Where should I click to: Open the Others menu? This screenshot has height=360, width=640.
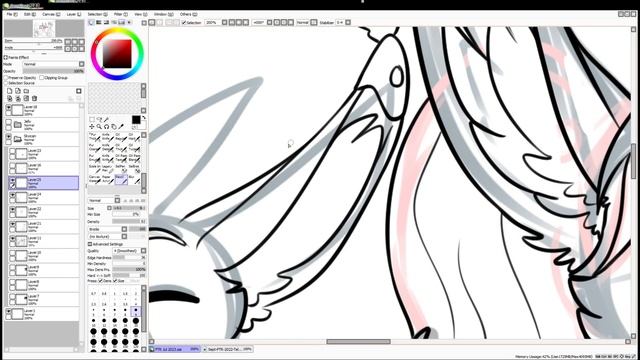pyautogui.click(x=188, y=14)
